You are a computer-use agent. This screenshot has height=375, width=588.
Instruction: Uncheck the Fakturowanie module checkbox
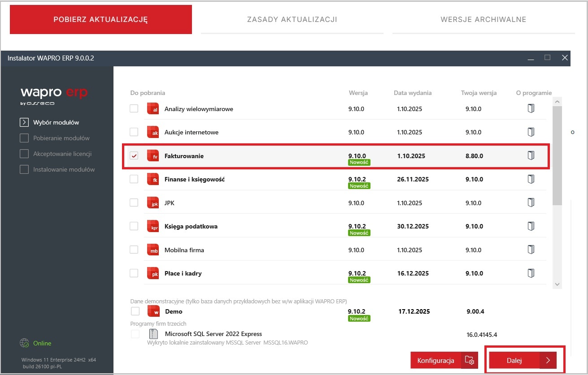tap(134, 156)
